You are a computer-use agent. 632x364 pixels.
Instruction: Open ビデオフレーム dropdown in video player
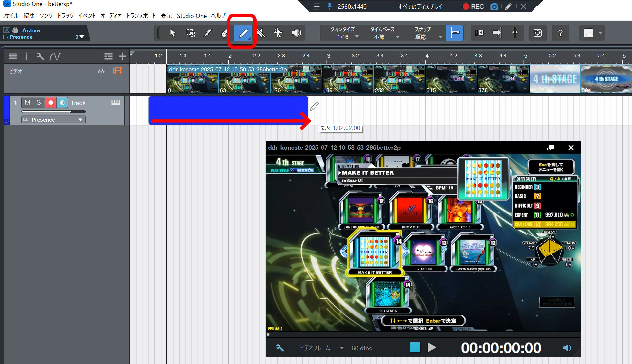coord(322,348)
